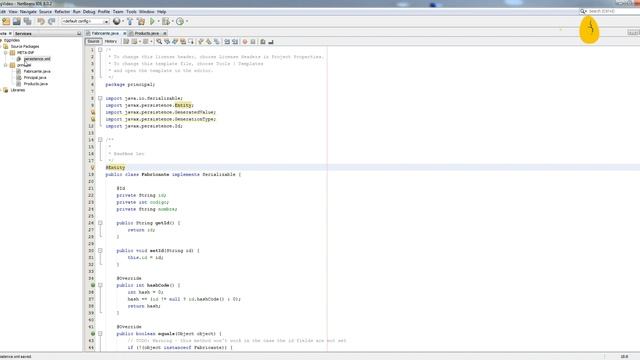Select the Libraries node in project tree
640x360 pixels.
[x=18, y=90]
